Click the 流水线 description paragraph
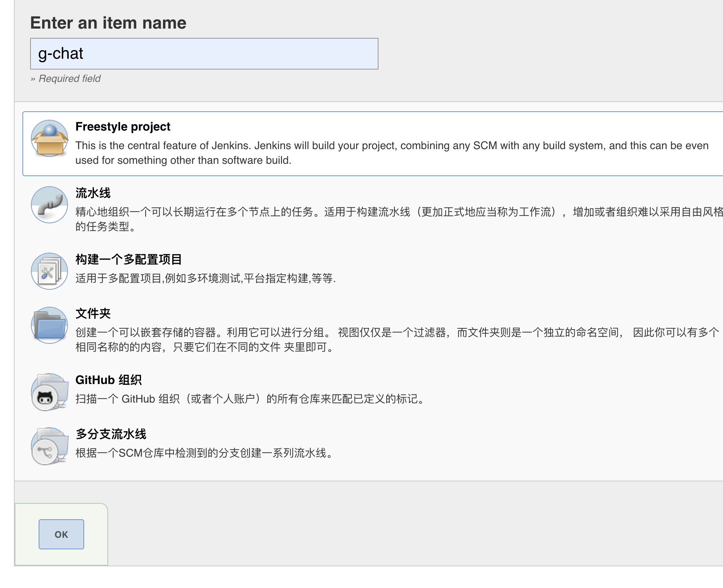 coord(399,219)
